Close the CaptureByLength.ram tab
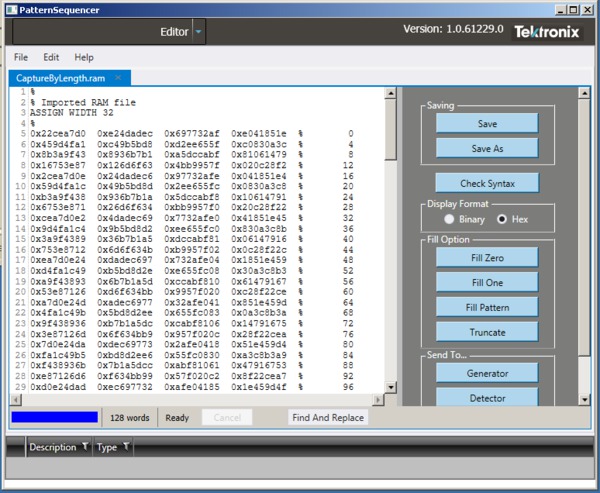Image resolution: width=600 pixels, height=493 pixels. [x=118, y=77]
